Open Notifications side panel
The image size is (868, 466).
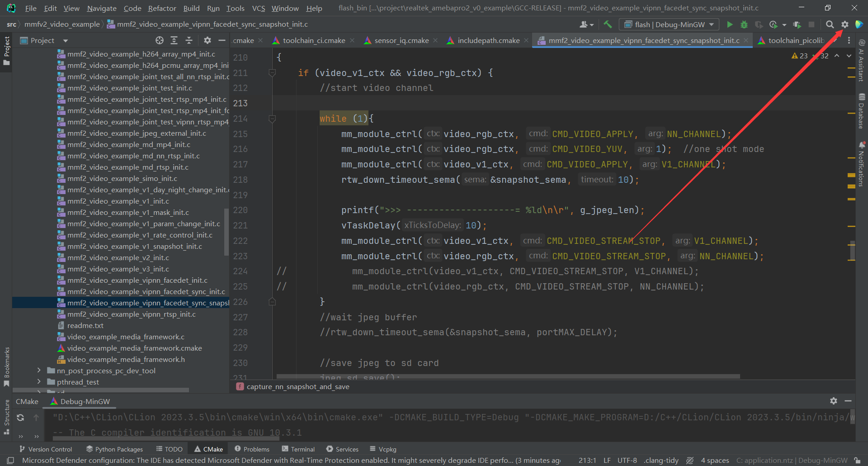tap(862, 164)
